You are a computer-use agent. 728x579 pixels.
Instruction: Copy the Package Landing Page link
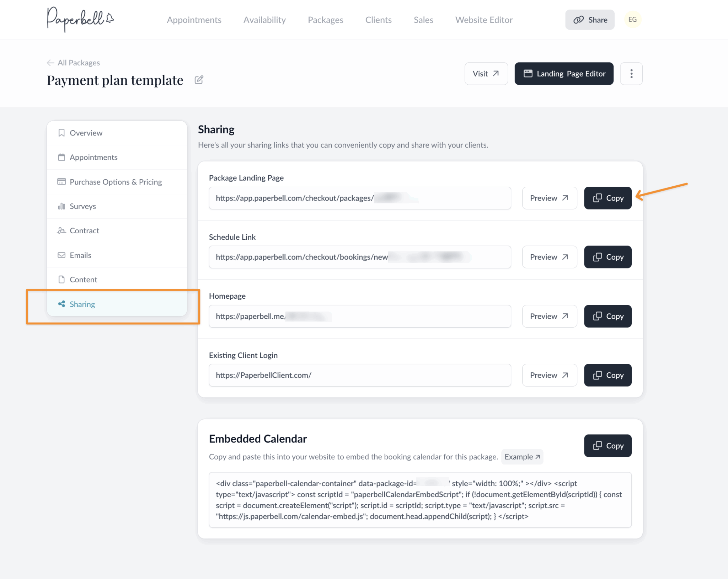coord(607,198)
